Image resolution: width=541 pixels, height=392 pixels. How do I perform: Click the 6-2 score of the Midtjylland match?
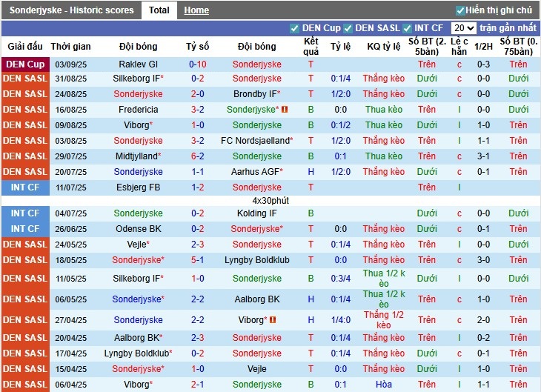197,156
